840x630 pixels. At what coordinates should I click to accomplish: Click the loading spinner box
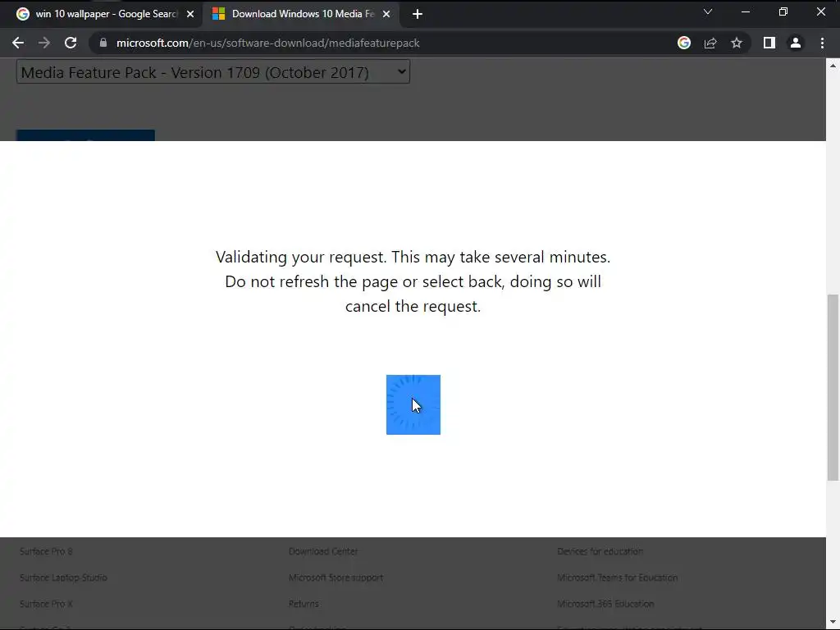[413, 404]
